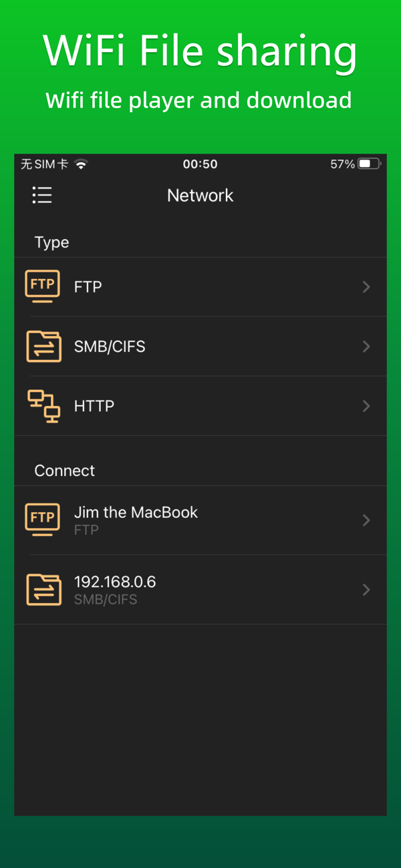Click the Jim the MacBook FTP icon

point(42,520)
